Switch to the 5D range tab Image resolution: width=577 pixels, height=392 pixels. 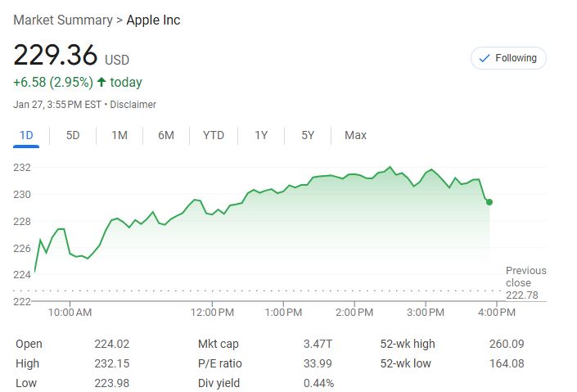pos(73,135)
